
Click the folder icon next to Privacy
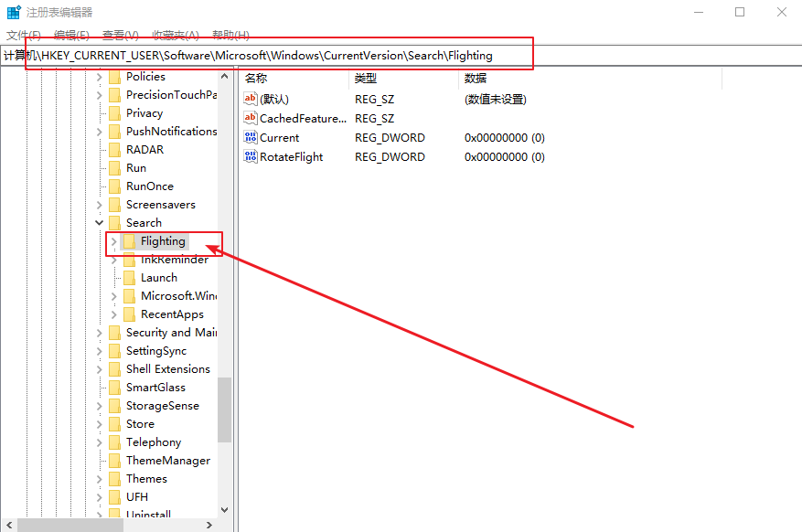tap(114, 113)
